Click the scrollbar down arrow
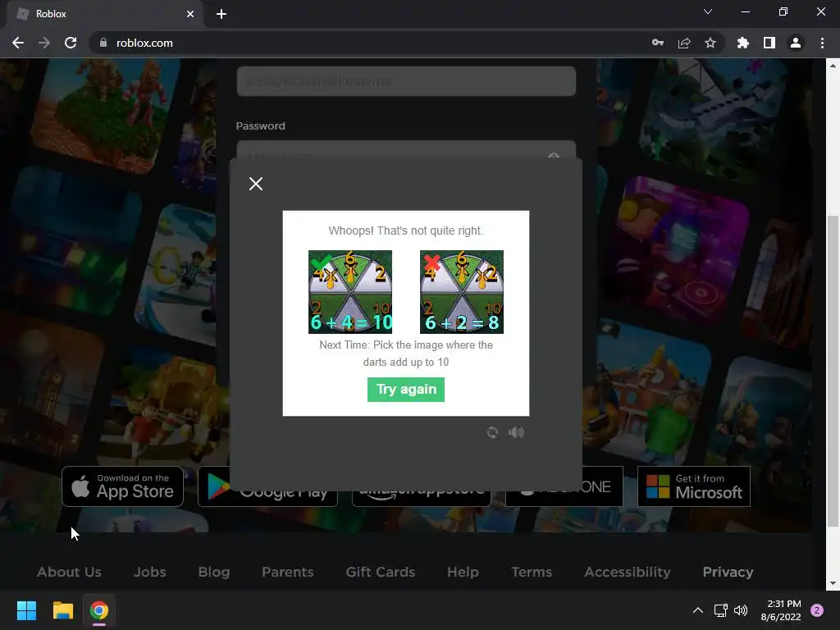Screen dimensions: 840x630 click(x=833, y=583)
